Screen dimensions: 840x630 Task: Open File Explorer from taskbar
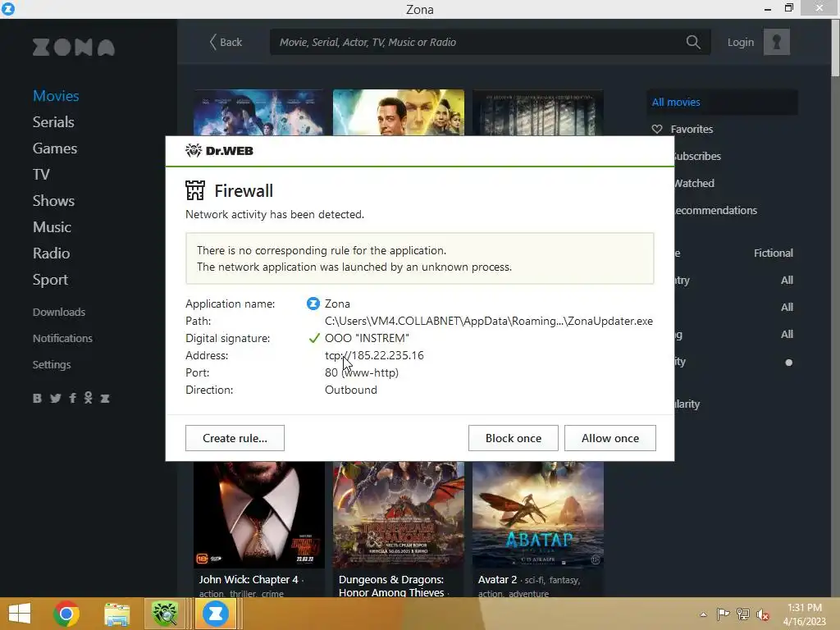tap(116, 614)
